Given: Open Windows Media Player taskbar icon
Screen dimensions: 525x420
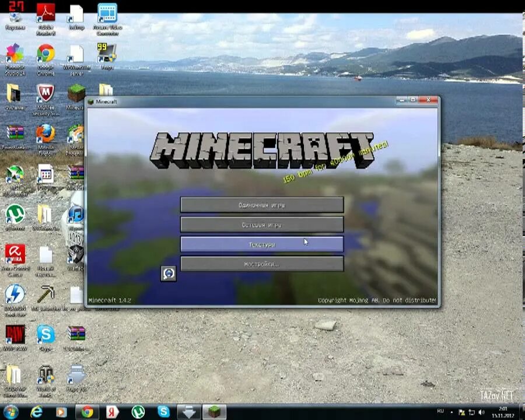Looking at the screenshot, I should (x=61, y=412).
